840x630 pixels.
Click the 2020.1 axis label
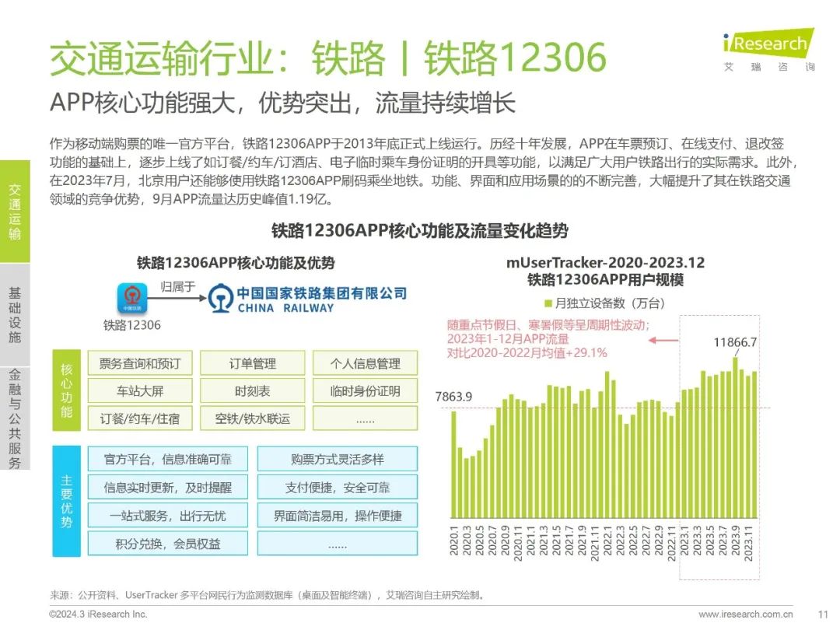pyautogui.click(x=453, y=541)
